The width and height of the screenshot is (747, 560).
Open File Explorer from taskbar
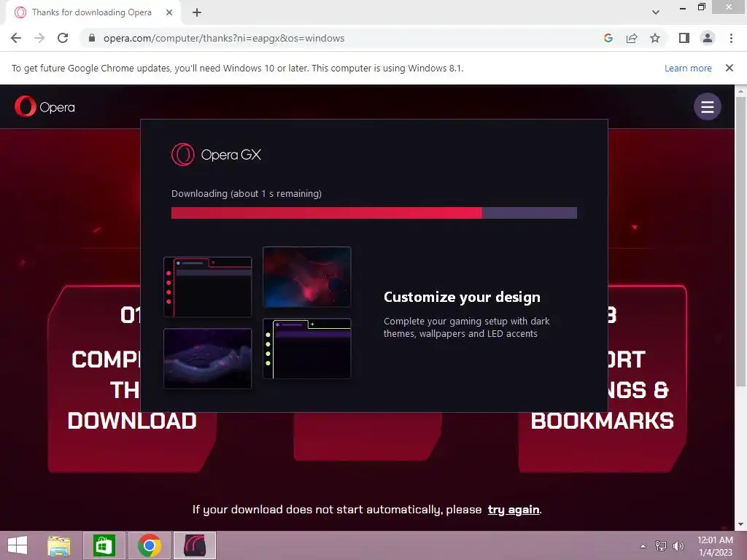click(x=59, y=545)
